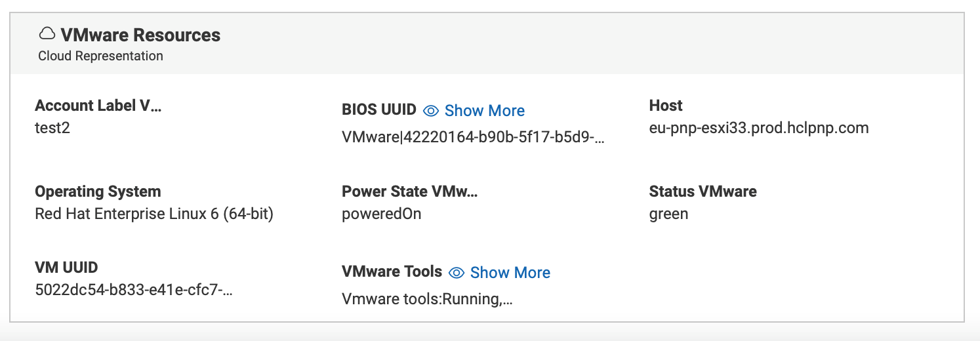Select the poweredOn state value
Screen dimensions: 980x341
(381, 214)
